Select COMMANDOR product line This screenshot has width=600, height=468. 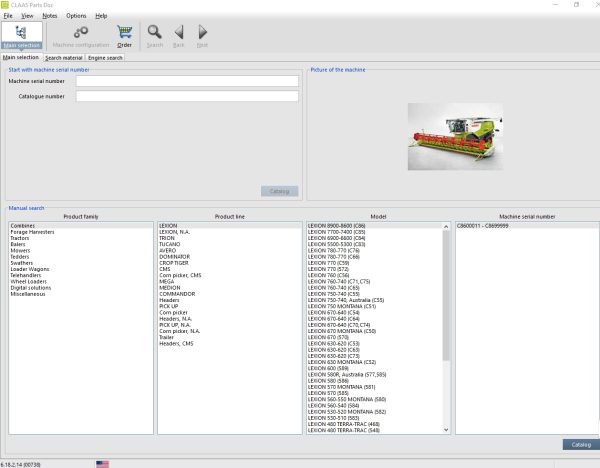(x=230, y=294)
